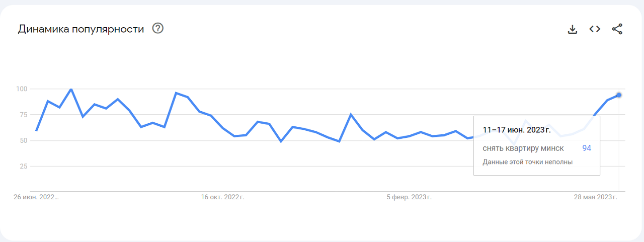
Task: Click the "28 мая 2023 г." axis label
Action: tap(596, 197)
